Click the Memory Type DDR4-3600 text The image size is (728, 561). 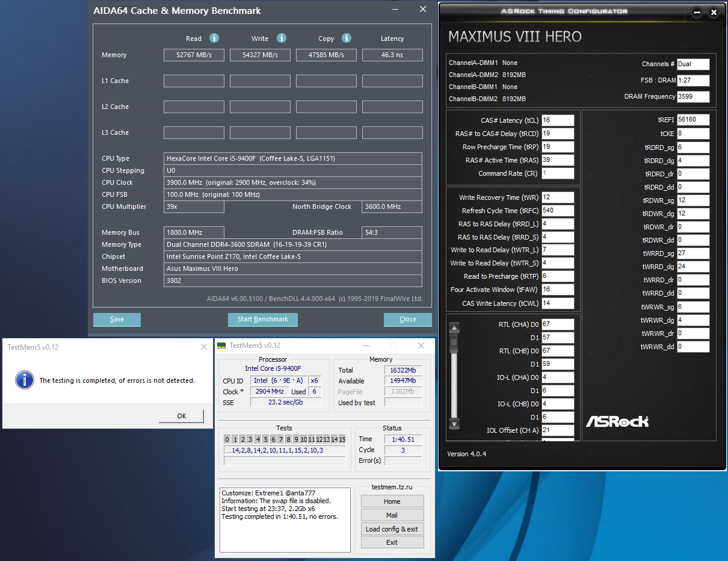(293, 244)
